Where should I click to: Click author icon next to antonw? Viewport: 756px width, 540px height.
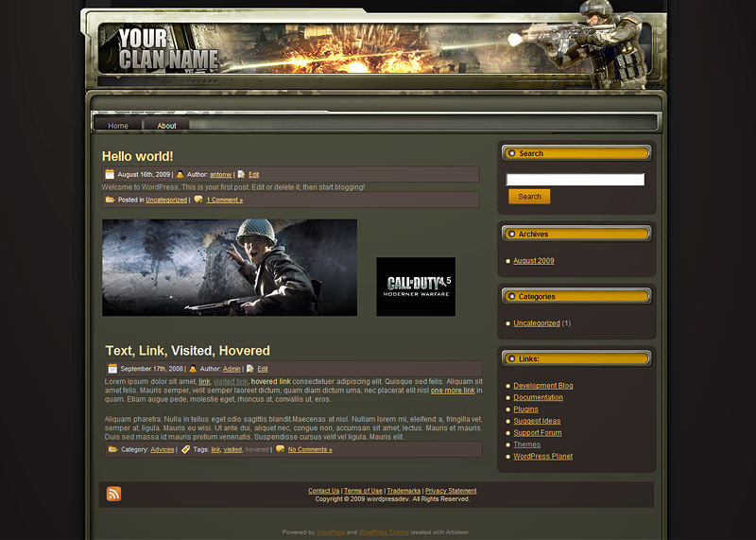point(180,174)
